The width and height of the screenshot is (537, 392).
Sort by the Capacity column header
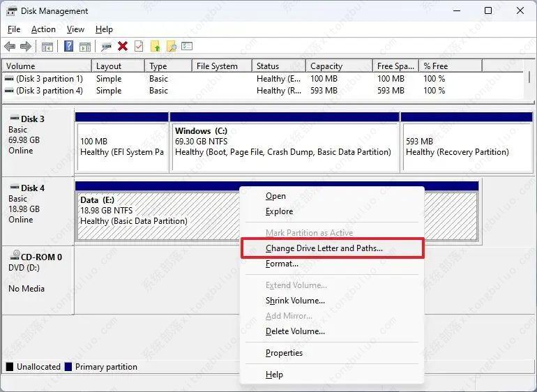(326, 66)
